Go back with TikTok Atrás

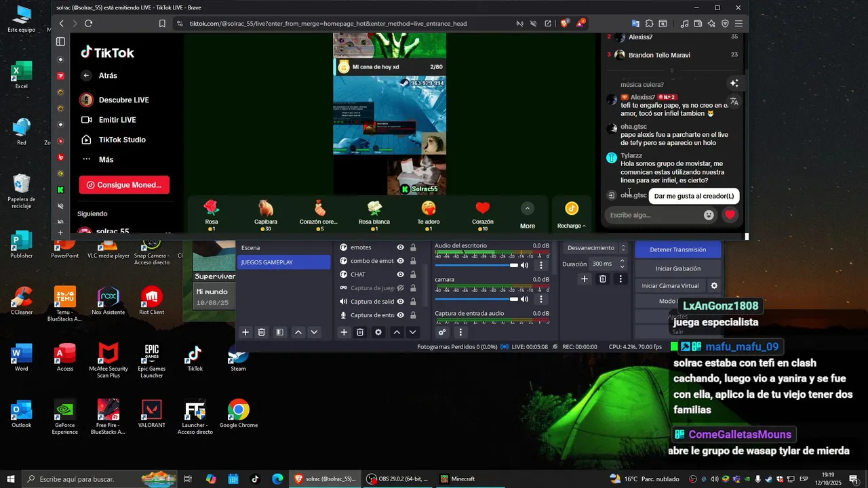[x=99, y=76]
